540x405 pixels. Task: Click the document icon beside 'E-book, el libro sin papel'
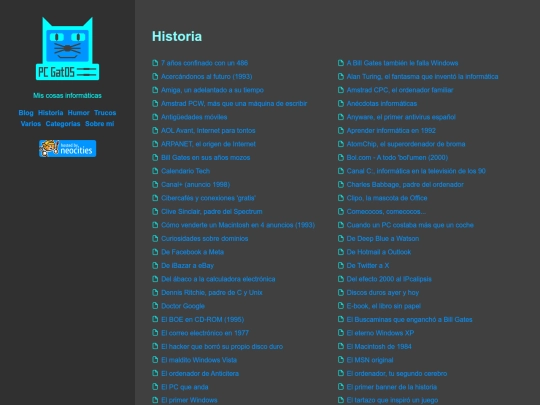(341, 306)
